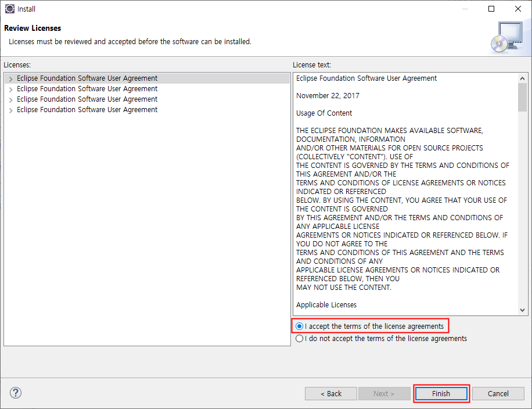Click the disabled Next > button

pyautogui.click(x=384, y=393)
